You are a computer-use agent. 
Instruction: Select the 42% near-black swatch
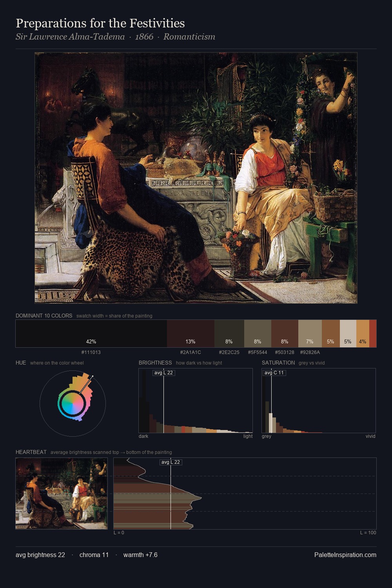tap(91, 334)
